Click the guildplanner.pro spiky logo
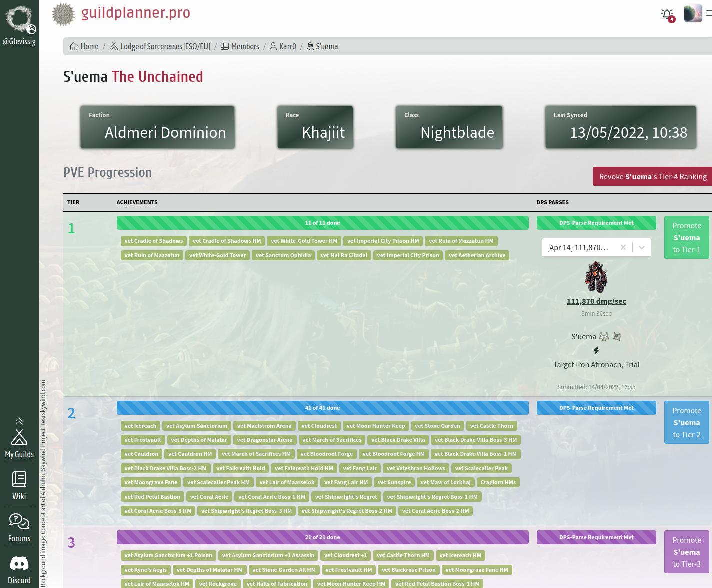Screen dimensions: 712x588 pyautogui.click(x=63, y=14)
